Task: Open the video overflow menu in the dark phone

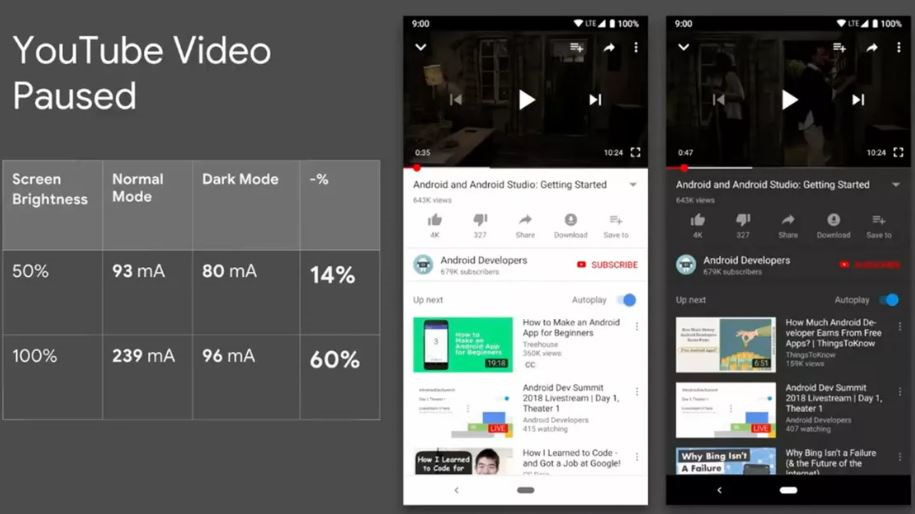Action: pos(898,47)
